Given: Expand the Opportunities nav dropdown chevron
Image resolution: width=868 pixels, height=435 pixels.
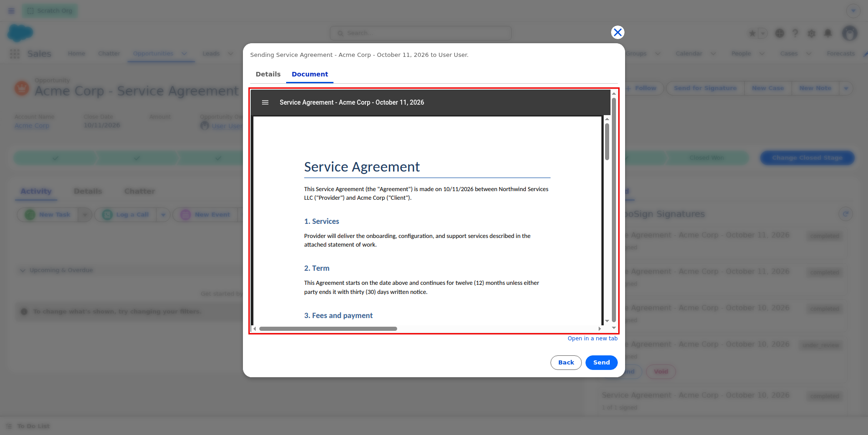Looking at the screenshot, I should pyautogui.click(x=184, y=54).
